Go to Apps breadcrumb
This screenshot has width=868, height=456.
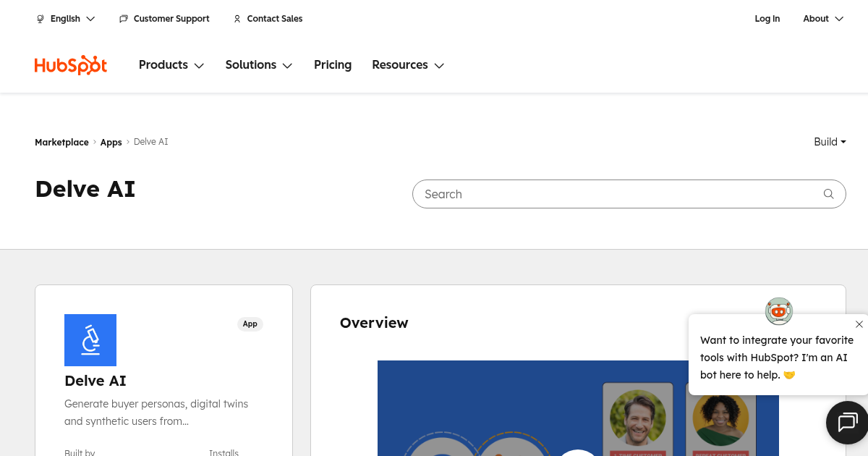111,143
